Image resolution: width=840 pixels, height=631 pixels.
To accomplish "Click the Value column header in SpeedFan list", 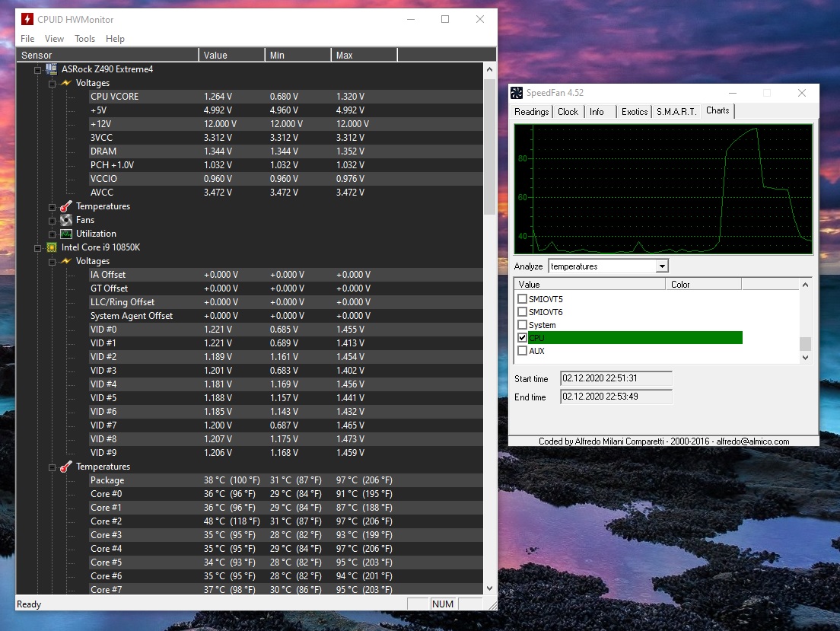I will coord(590,284).
